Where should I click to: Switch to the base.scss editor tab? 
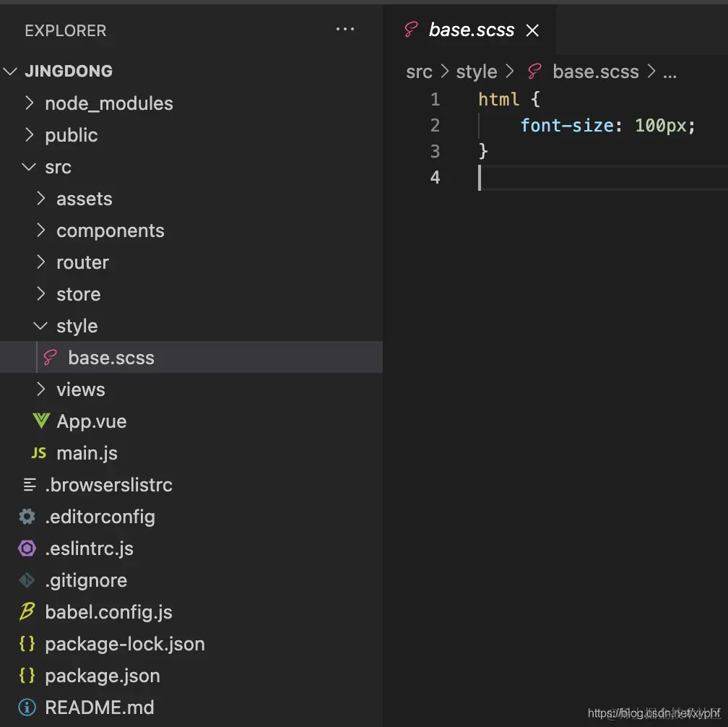tap(471, 30)
